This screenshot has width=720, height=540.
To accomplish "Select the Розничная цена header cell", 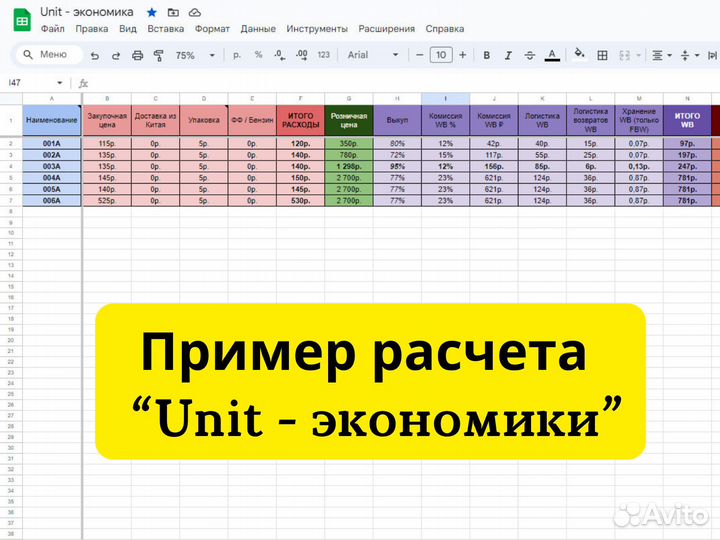I will [x=349, y=120].
